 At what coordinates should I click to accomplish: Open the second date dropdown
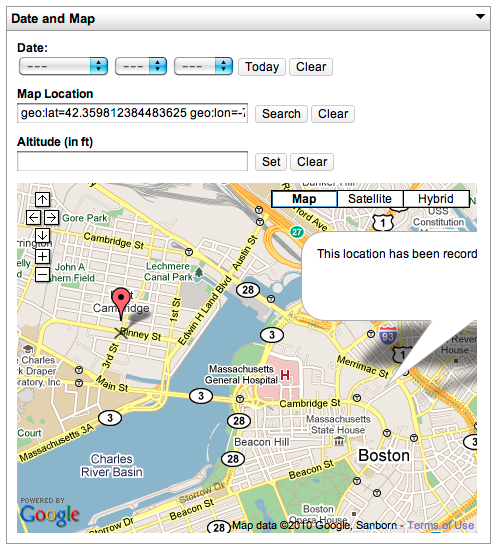141,66
